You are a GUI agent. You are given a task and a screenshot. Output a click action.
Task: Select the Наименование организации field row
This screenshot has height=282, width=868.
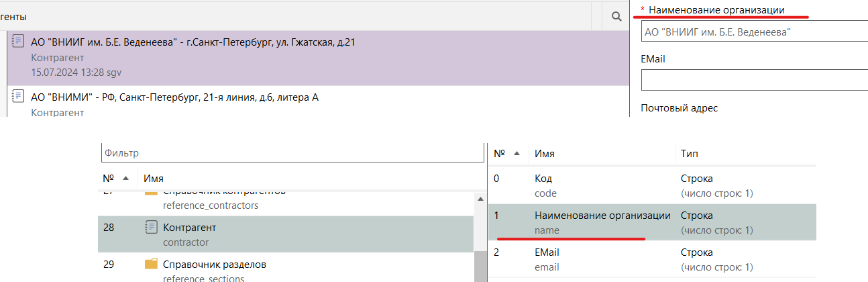click(652, 222)
